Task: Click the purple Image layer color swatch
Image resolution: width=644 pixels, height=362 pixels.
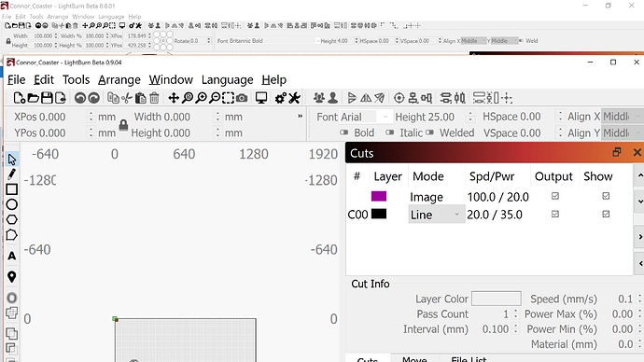Action: point(379,196)
